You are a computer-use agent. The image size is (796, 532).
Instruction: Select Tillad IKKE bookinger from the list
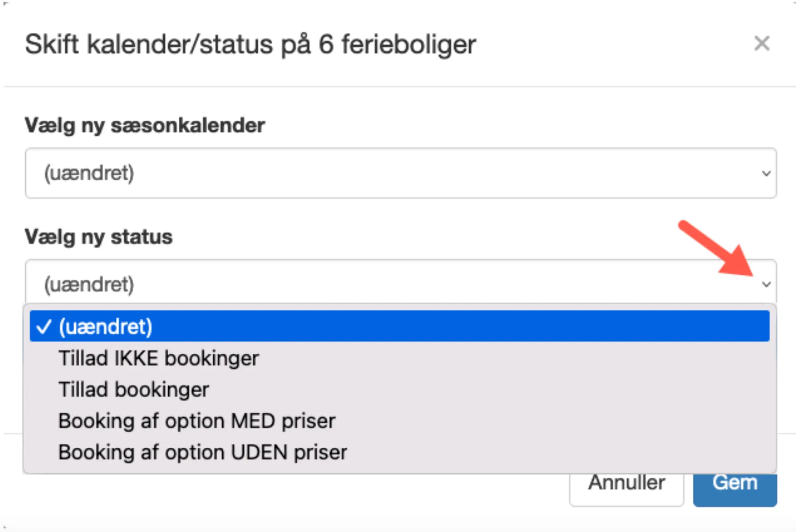click(x=159, y=358)
